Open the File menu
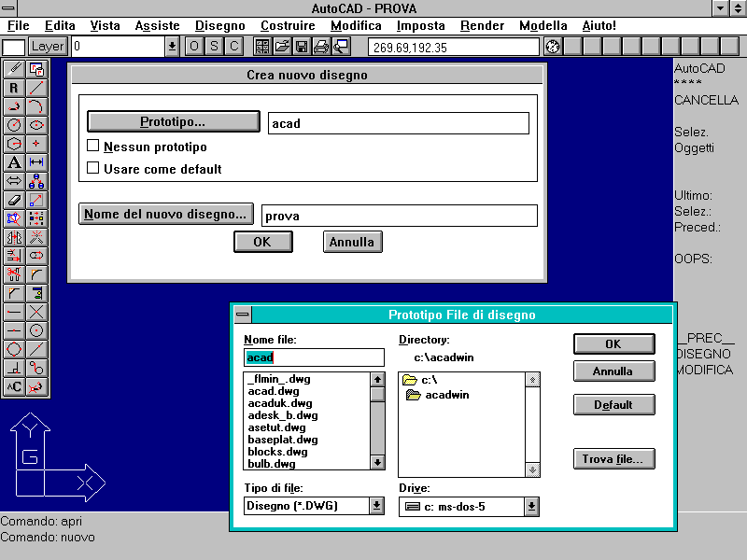This screenshot has height=560, width=747. click(x=19, y=26)
